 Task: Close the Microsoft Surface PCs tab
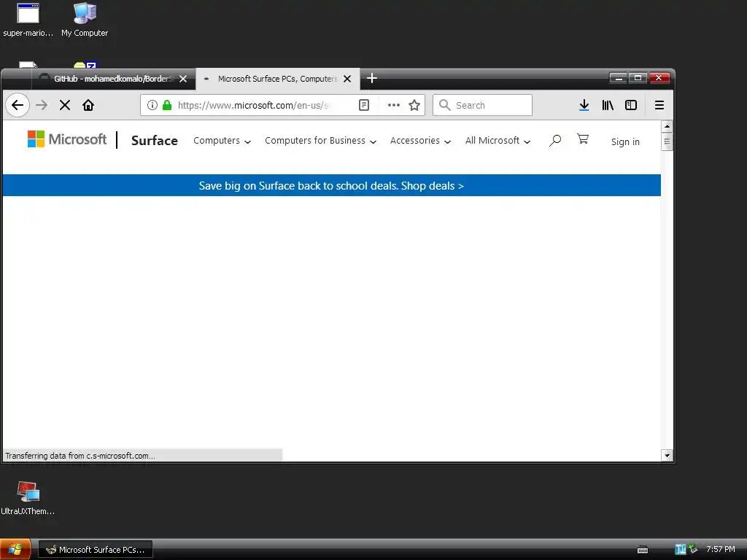(x=347, y=79)
